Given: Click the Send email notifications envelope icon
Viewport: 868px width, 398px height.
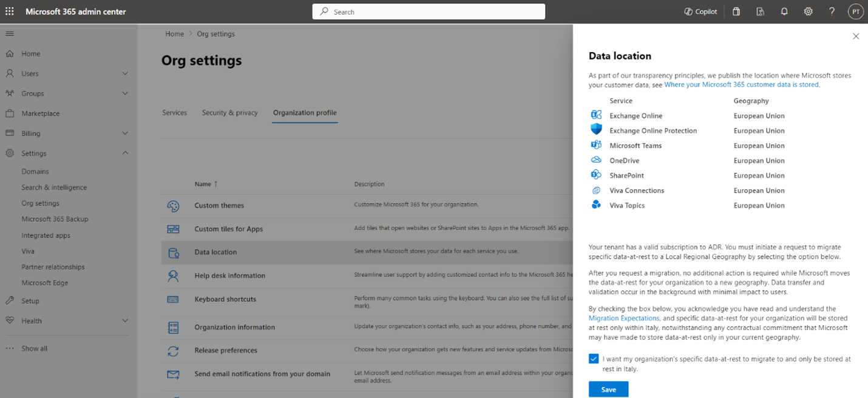Looking at the screenshot, I should point(173,374).
